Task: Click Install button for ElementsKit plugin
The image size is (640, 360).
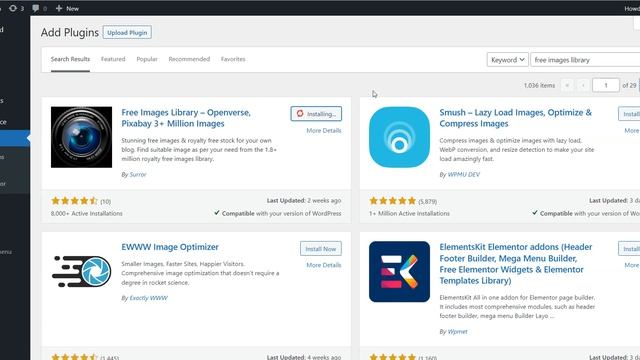Action: pyautogui.click(x=630, y=249)
